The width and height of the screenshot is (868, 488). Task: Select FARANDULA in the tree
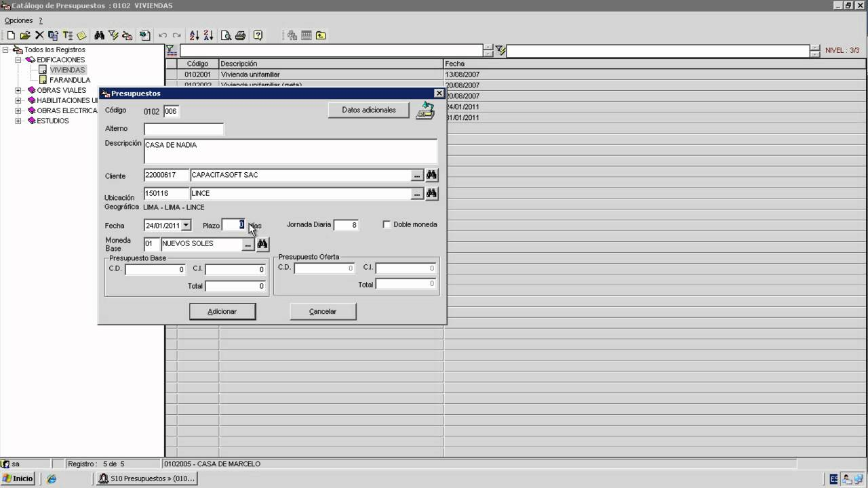(x=69, y=80)
